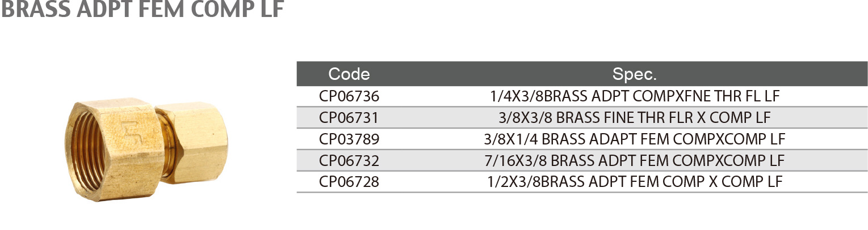Image resolution: width=868 pixels, height=230 pixels.
Task: Select product code CP06732
Action: point(349,161)
